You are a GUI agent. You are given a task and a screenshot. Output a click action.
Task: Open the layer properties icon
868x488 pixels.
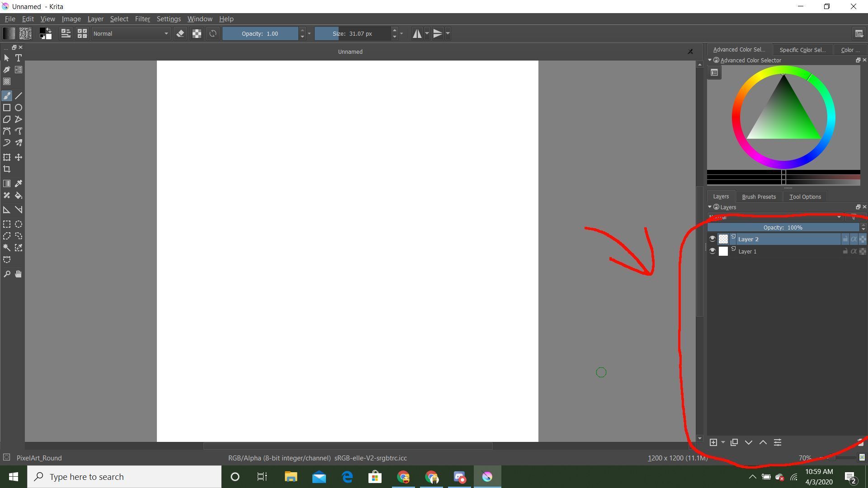pos(777,442)
